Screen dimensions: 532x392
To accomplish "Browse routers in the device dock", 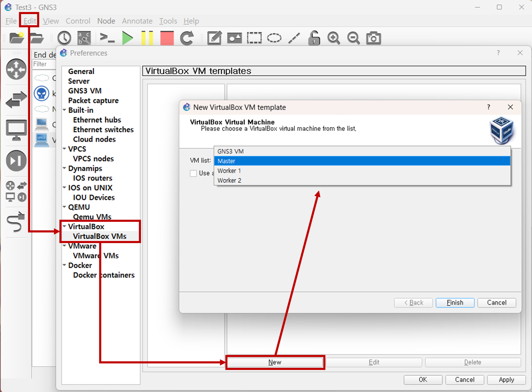I will point(16,69).
